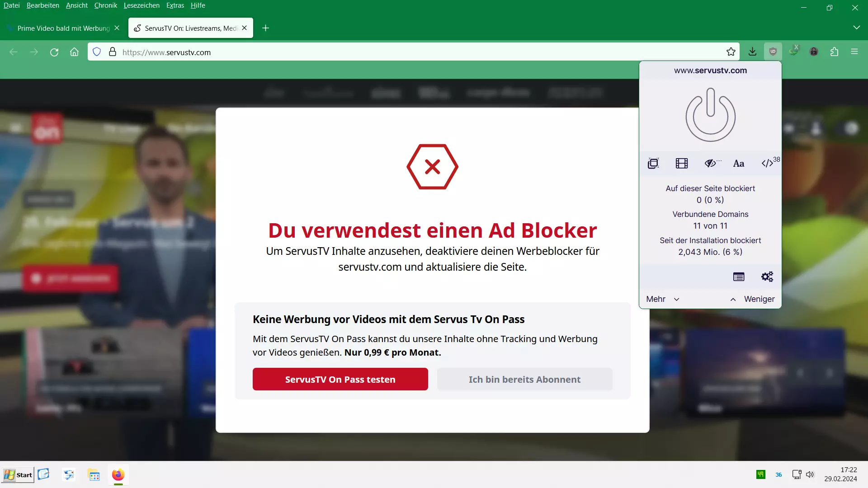Image resolution: width=868 pixels, height=488 pixels.
Task: Click red hexagon X ad blocker warning icon
Action: click(x=432, y=167)
